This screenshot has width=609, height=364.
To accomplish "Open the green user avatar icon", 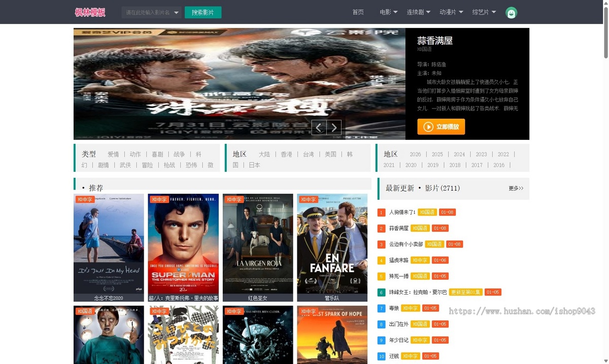I will point(511,13).
